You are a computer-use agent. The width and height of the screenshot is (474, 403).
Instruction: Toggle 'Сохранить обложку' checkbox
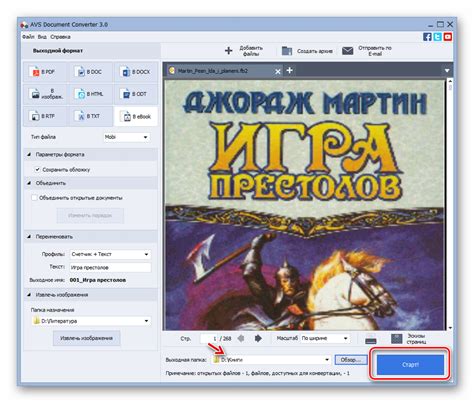coord(38,170)
